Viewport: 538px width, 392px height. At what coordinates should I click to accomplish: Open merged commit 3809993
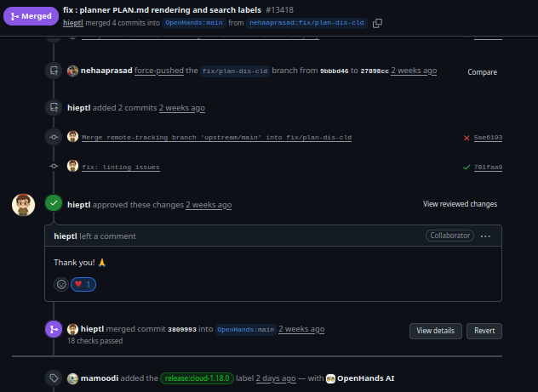pyautogui.click(x=182, y=330)
